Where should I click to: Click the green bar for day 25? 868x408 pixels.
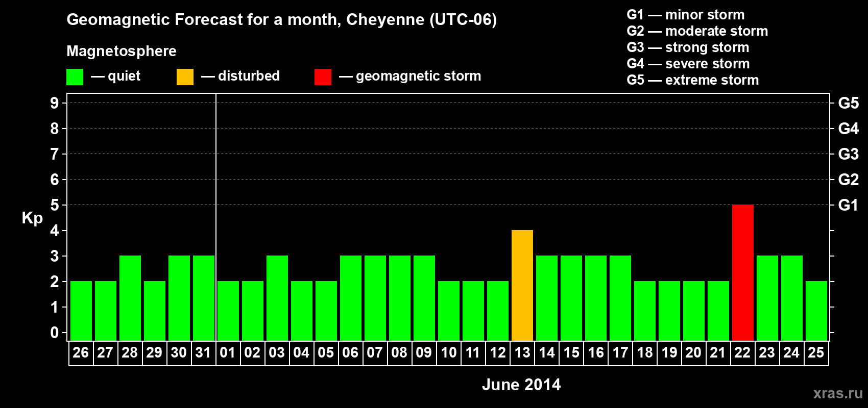click(816, 311)
